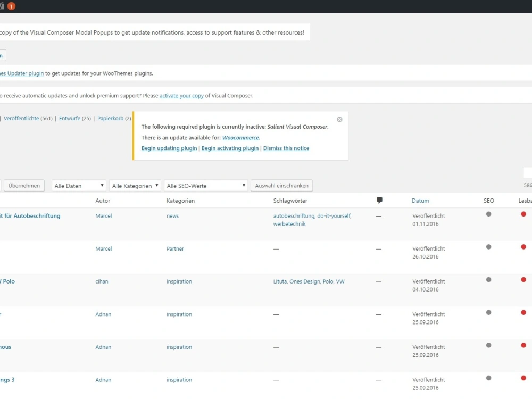Click author Adnan in last row
Image resolution: width=532 pixels, height=399 pixels.
[x=103, y=380]
